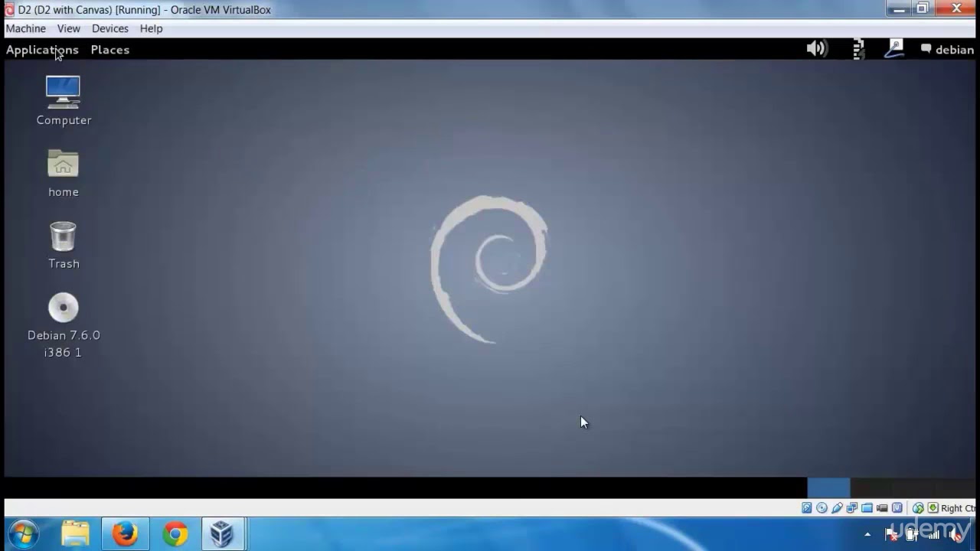980x551 pixels.
Task: Click the mouse integration indicator in status bar
Action: [x=918, y=507]
